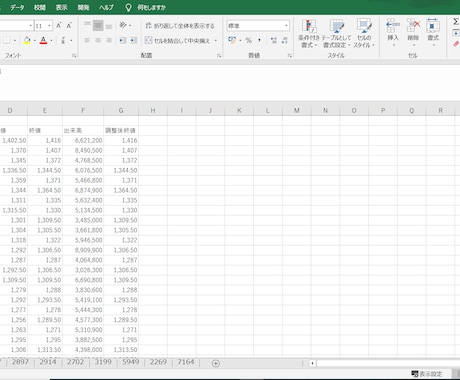Apply the accounting number format icon
Image resolution: width=460 pixels, height=380 pixels.
click(232, 40)
